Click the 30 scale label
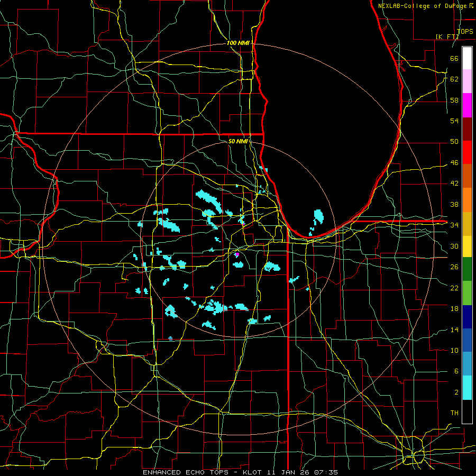Viewport: 476px width, 476px height. tap(454, 246)
